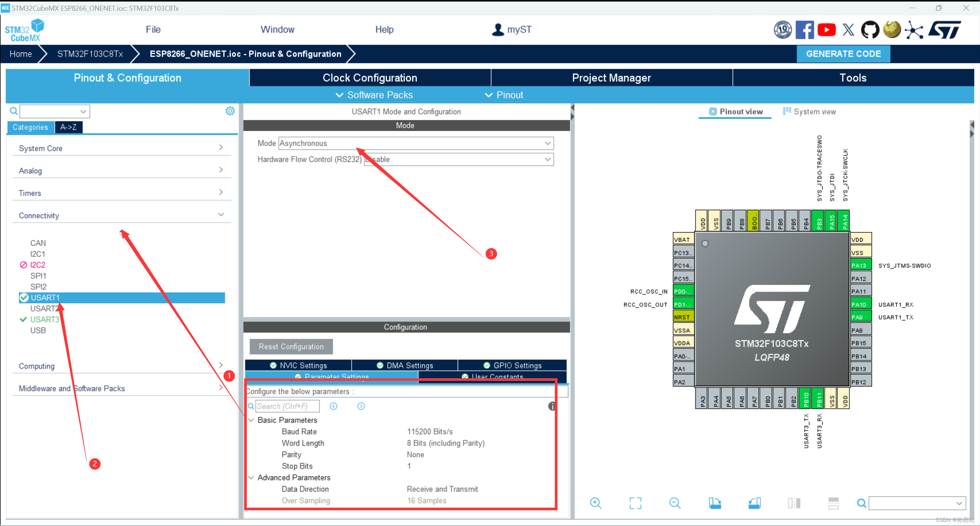Click the zoom in icon below the pinout
980x526 pixels.
point(595,503)
